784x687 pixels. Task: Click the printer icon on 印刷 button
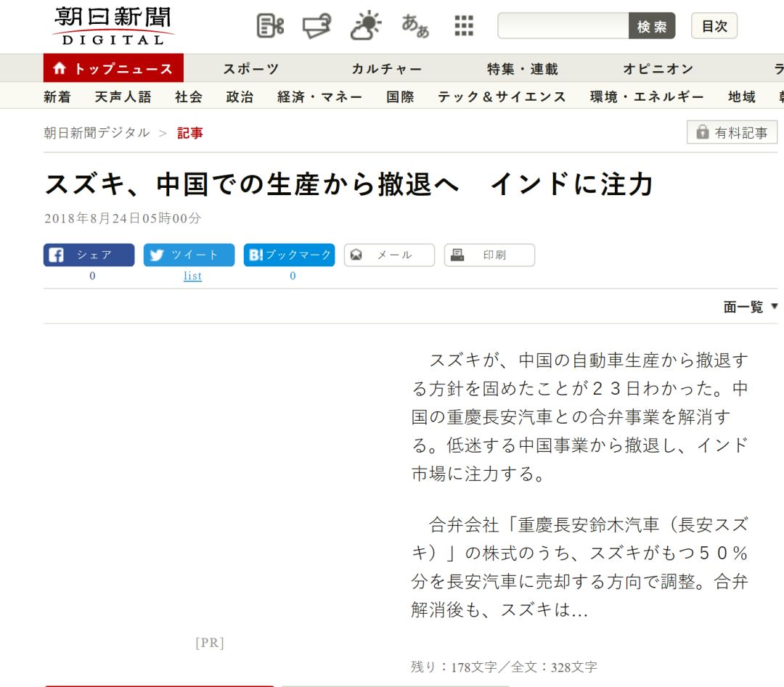[x=457, y=255]
